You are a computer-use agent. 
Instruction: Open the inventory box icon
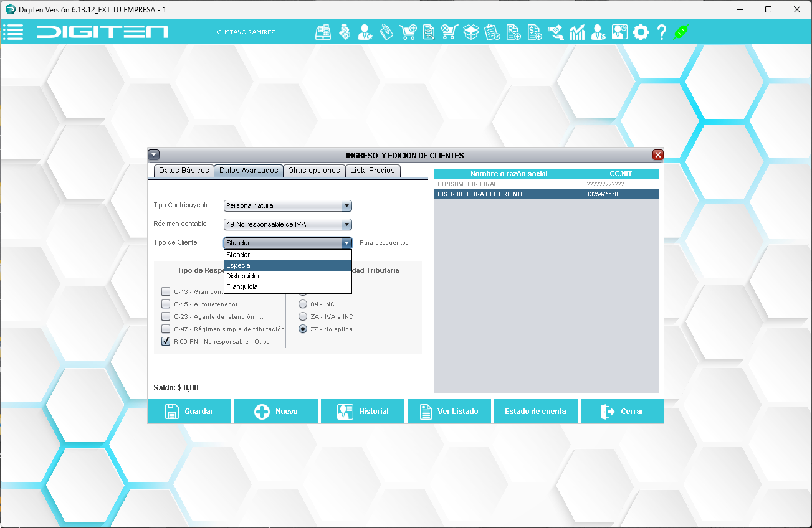coord(471,32)
